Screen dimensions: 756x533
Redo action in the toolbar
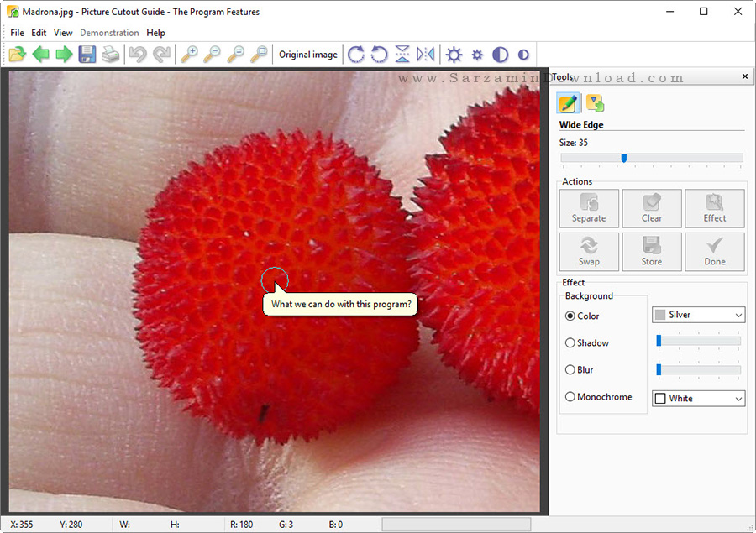pyautogui.click(x=161, y=55)
